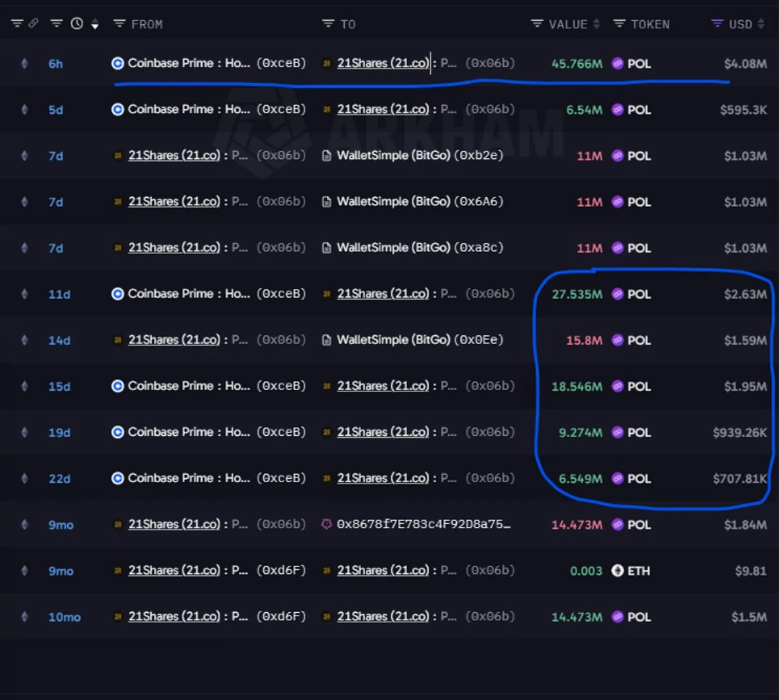The width and height of the screenshot is (779, 700).
Task: Select the $9.81 USD amount
Action: pos(751,571)
